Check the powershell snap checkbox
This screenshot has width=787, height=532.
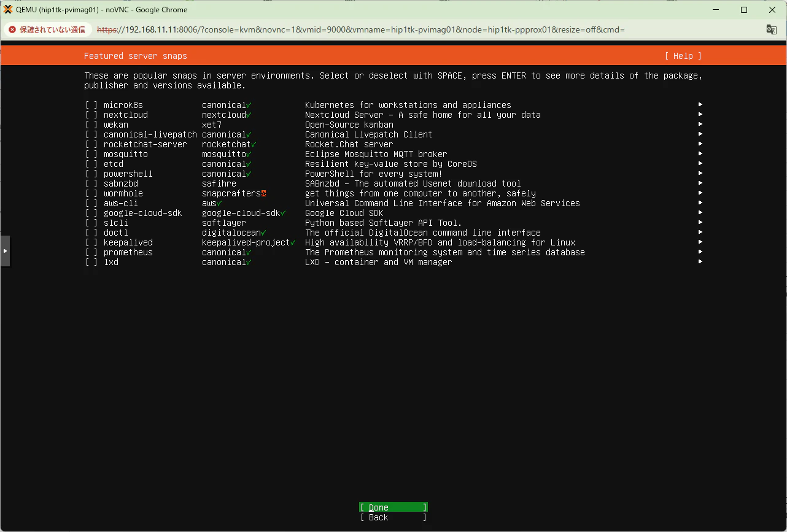point(91,174)
